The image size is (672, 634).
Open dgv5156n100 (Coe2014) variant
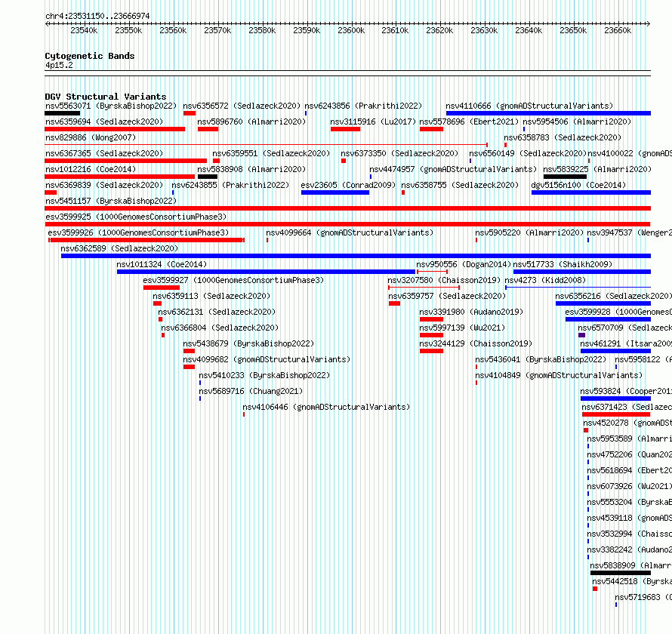(578, 185)
